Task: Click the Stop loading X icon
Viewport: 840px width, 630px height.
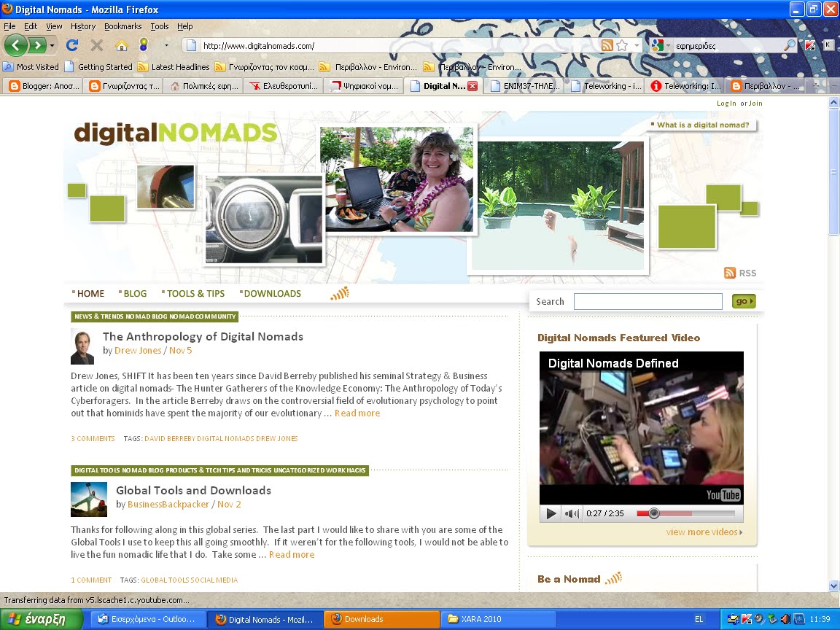Action: pyautogui.click(x=96, y=45)
